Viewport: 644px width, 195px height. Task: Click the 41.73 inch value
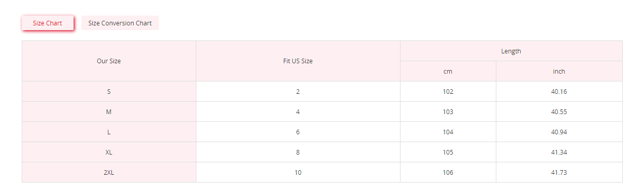tap(559, 172)
